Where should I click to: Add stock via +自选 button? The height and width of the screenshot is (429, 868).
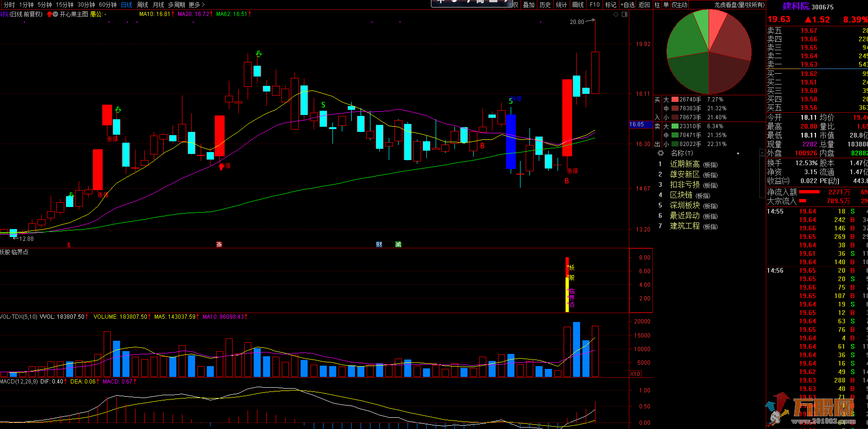pyautogui.click(x=628, y=5)
